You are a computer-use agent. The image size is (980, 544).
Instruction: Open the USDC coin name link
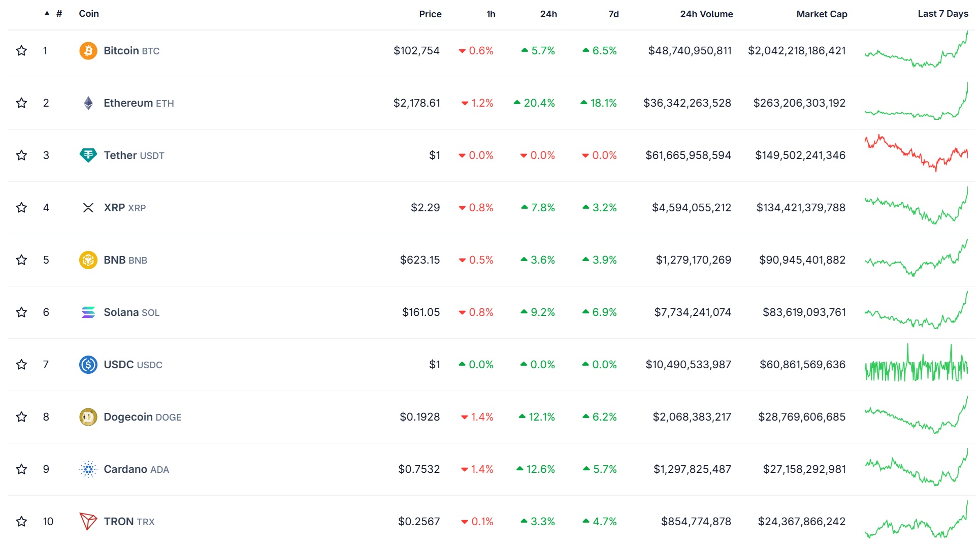coord(133,365)
